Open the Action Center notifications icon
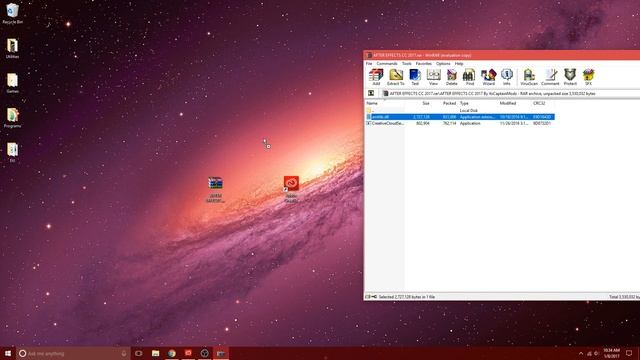The image size is (640, 360). pyautogui.click(x=629, y=353)
